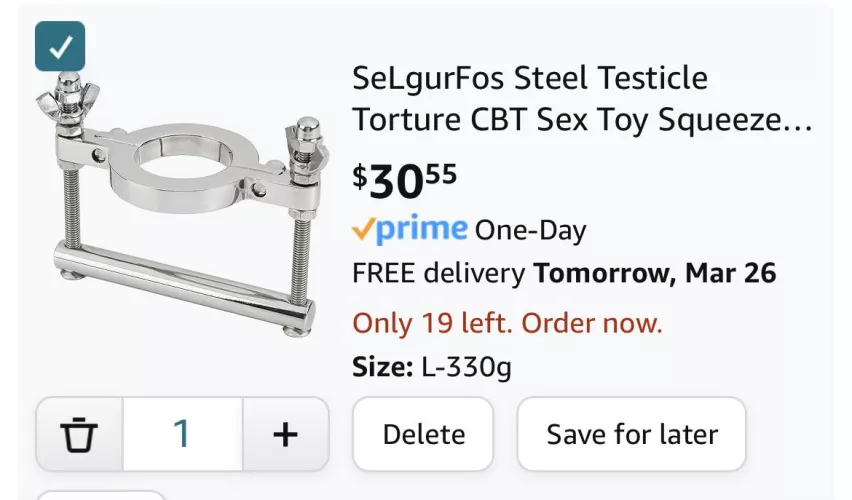Click the Delete button

pyautogui.click(x=423, y=434)
